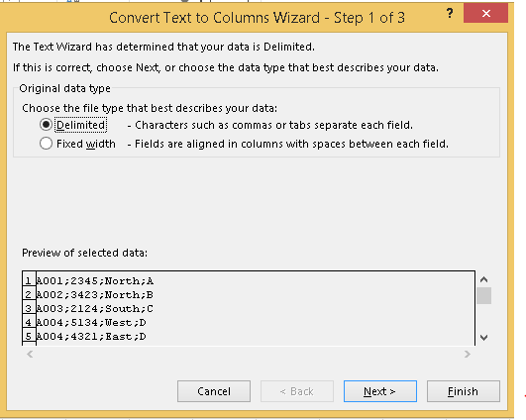Click the 'Original data type' group label

[x=64, y=88]
